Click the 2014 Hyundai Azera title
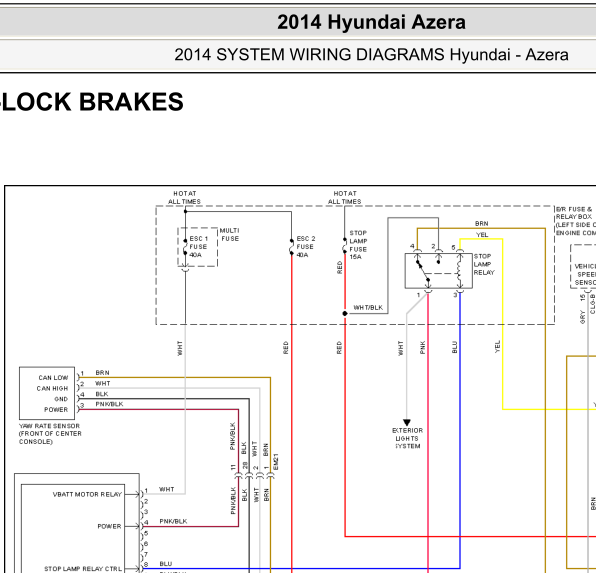This screenshot has width=596, height=573. pos(371,22)
